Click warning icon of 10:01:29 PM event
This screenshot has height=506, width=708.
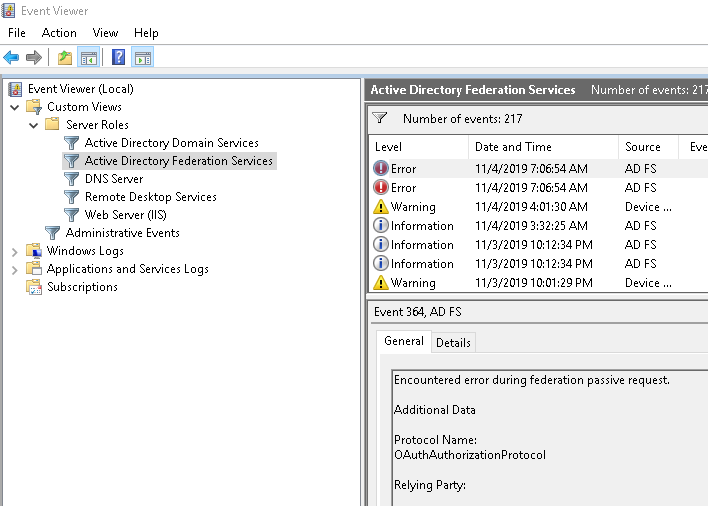pyautogui.click(x=381, y=283)
